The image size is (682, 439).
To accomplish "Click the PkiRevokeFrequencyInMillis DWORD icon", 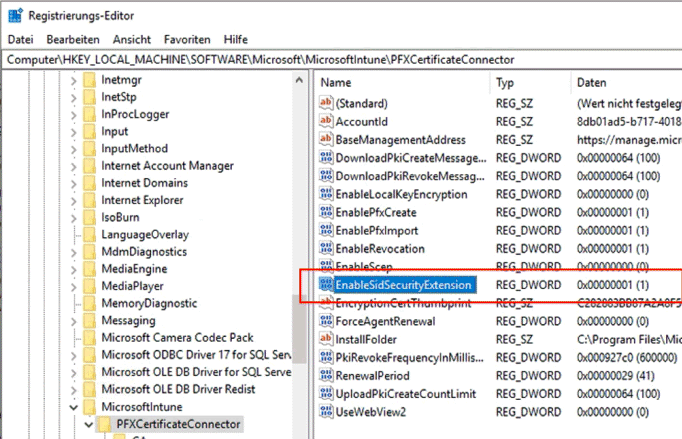I will [x=326, y=357].
